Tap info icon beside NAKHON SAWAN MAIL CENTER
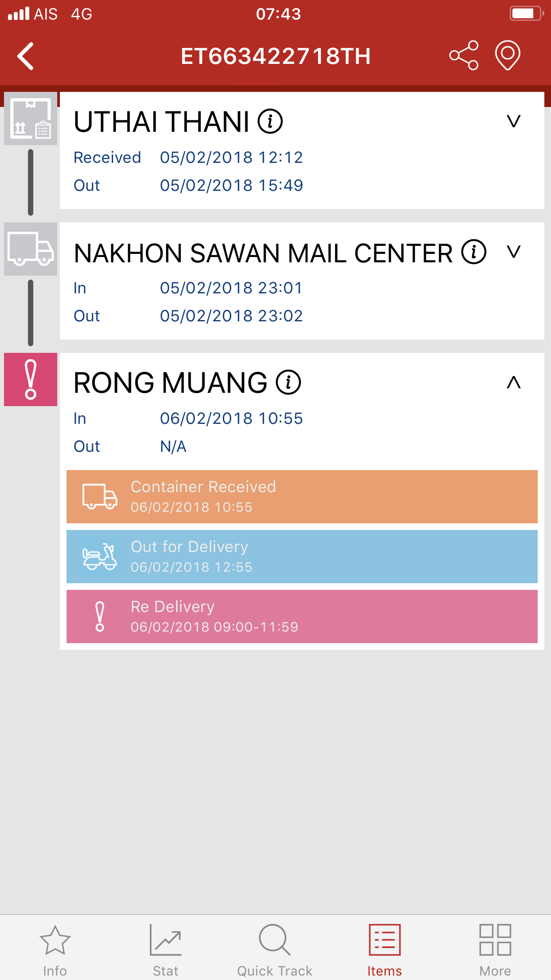This screenshot has height=980, width=551. click(x=474, y=252)
